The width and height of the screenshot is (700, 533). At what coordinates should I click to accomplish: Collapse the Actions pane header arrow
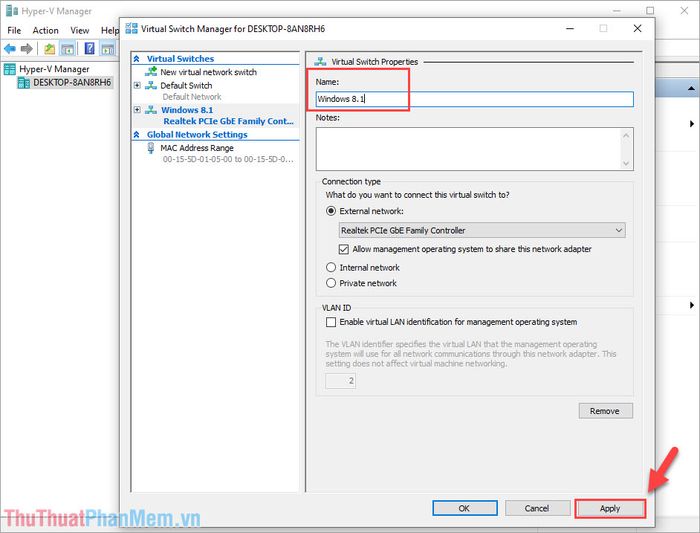pyautogui.click(x=691, y=88)
